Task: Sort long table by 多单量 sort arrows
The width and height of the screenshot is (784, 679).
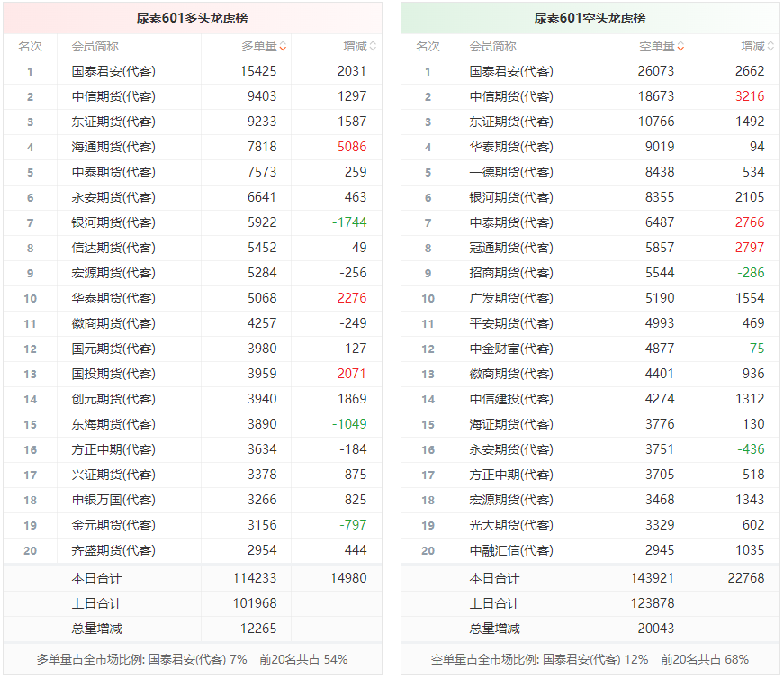Action: [283, 47]
